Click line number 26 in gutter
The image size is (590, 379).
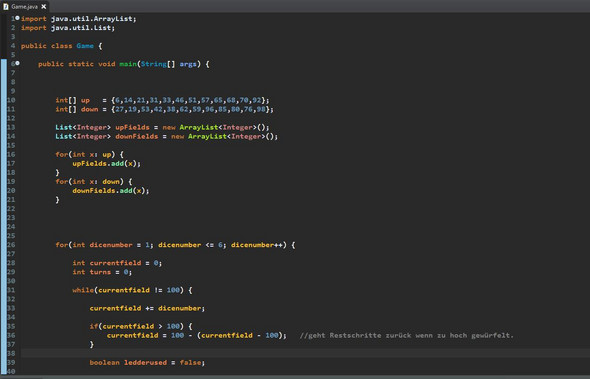pyautogui.click(x=11, y=245)
